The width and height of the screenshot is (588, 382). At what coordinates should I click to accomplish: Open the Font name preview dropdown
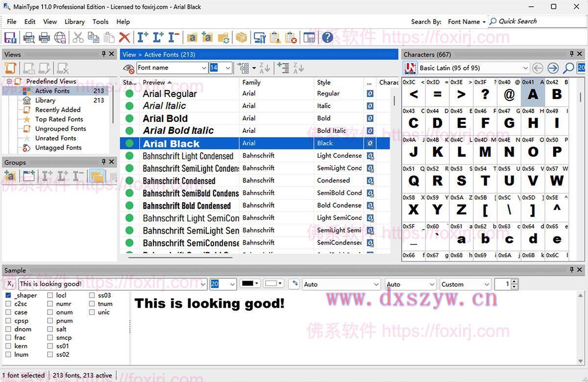(171, 68)
